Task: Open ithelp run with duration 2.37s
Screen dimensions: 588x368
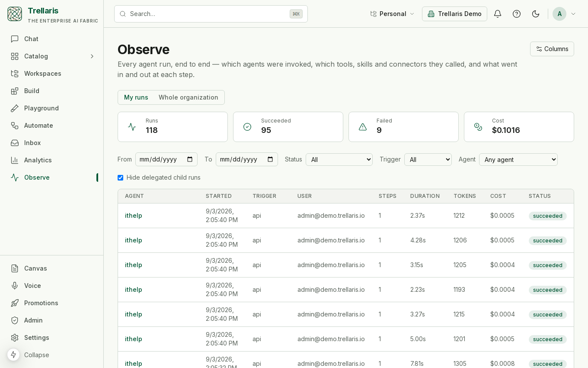Action: click(x=134, y=216)
